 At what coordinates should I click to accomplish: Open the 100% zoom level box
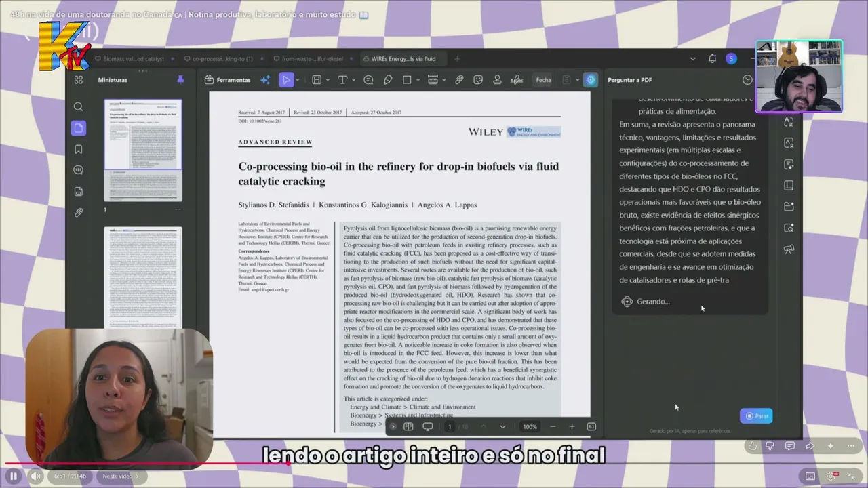coord(530,427)
